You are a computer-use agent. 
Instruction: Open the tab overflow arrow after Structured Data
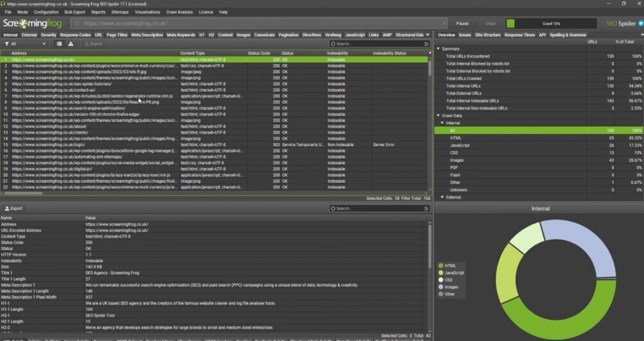428,35
